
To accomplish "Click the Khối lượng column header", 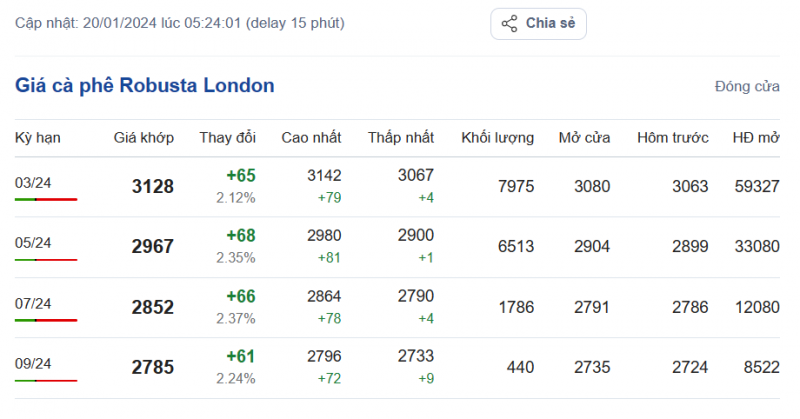I will (x=497, y=137).
